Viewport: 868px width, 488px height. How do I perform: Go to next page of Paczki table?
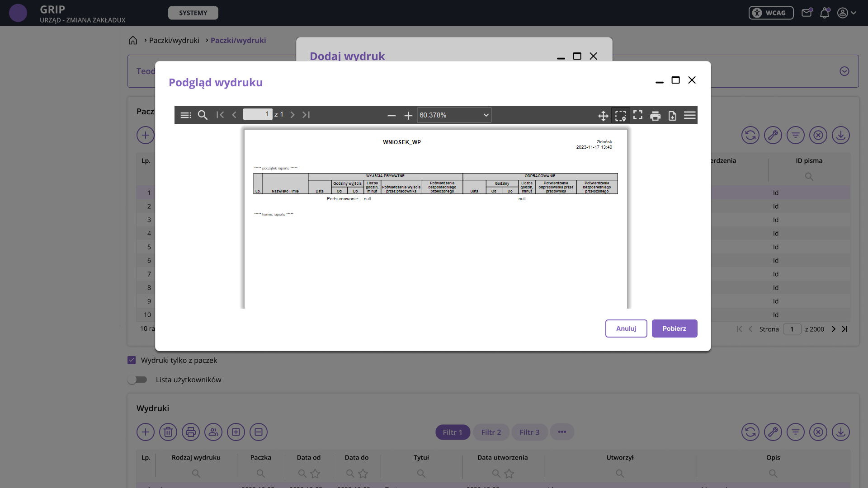point(834,329)
